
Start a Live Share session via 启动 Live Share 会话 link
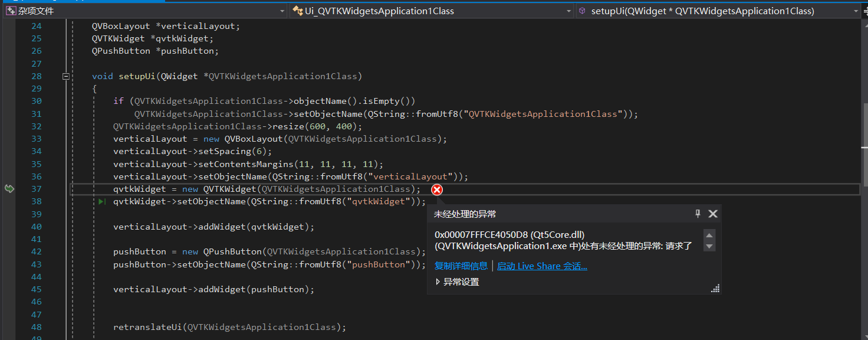[x=542, y=266]
